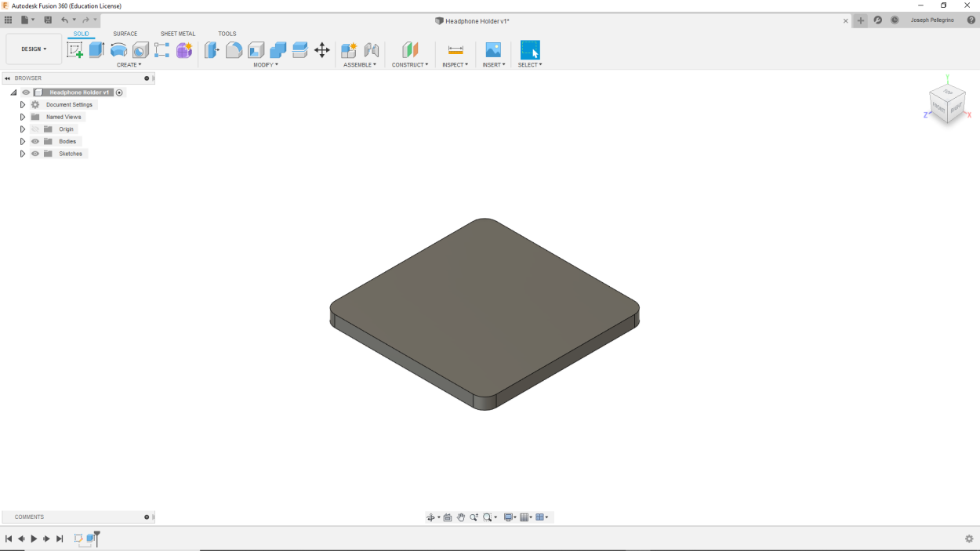Select the Move/Copy tool
Viewport: 980px width, 551px height.
coord(322,49)
